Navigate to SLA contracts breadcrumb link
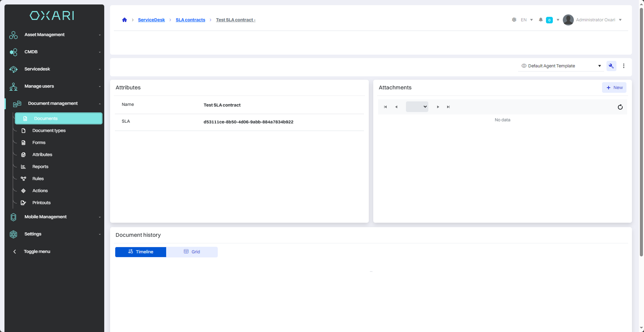This screenshot has height=332, width=644. 190,20
